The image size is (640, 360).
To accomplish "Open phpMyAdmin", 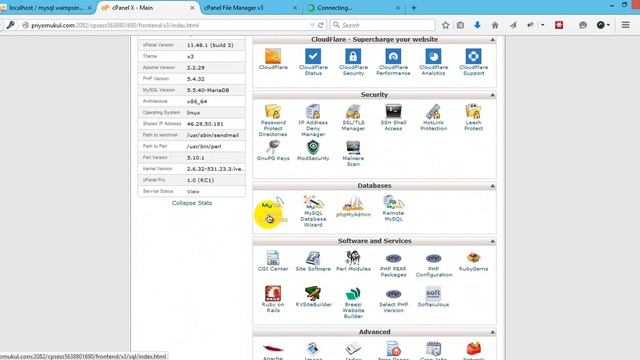I will point(353,206).
